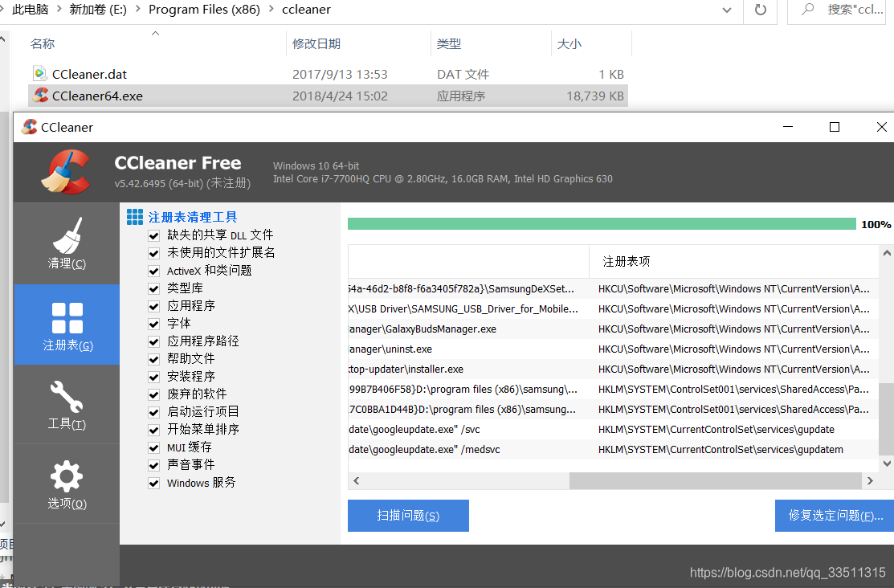Click the green 100% scan progress bar
This screenshot has width=894, height=588.
point(602,223)
